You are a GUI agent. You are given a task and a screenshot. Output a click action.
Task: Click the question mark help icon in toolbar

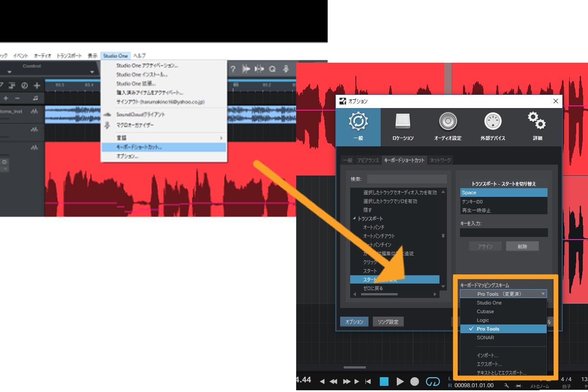(233, 69)
